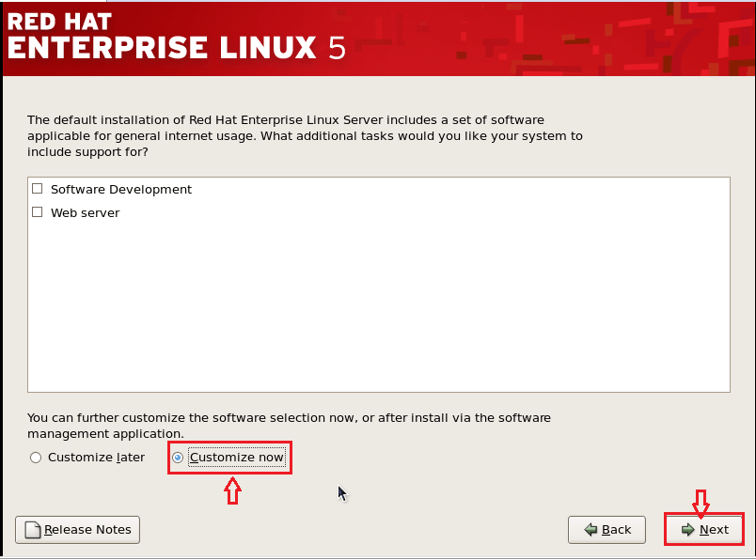Viewport: 756px width, 560px height.
Task: Click the green Next arrow icon
Action: pyautogui.click(x=688, y=530)
